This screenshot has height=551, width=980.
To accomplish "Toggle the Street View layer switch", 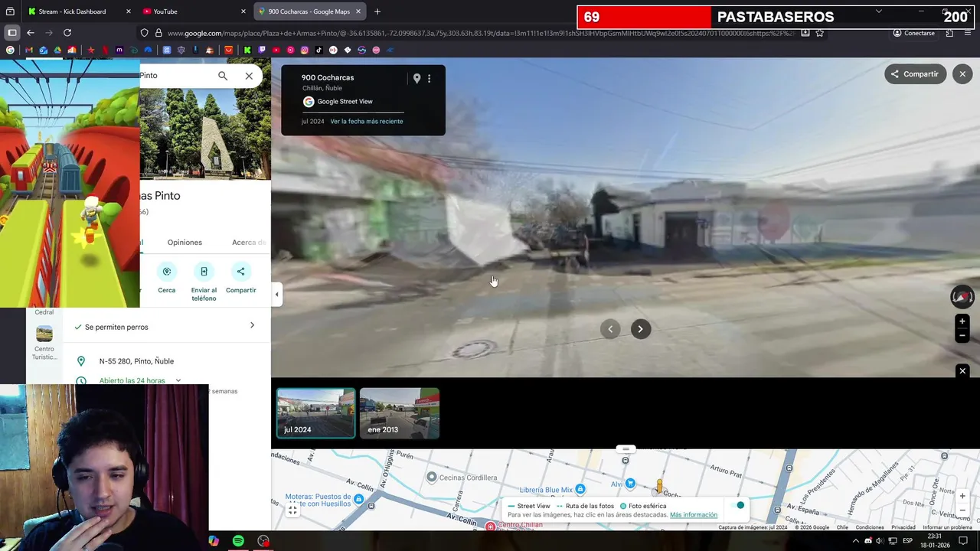I will tap(737, 506).
